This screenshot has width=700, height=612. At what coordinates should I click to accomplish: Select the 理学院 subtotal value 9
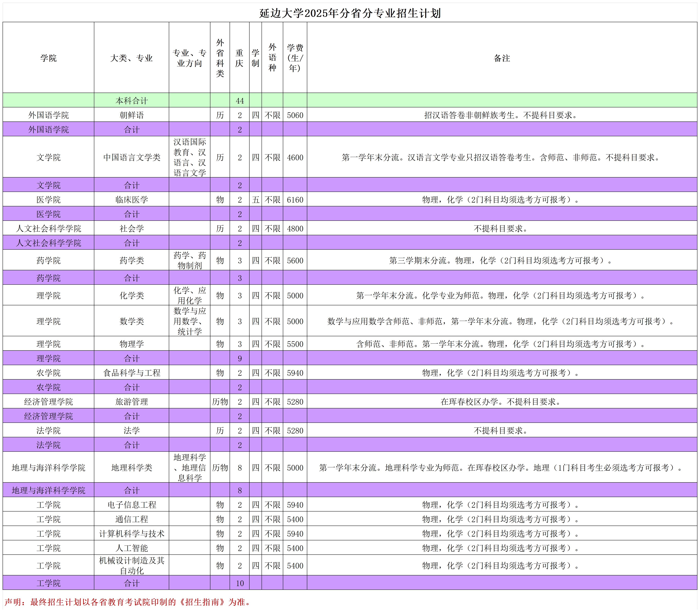pos(240,358)
